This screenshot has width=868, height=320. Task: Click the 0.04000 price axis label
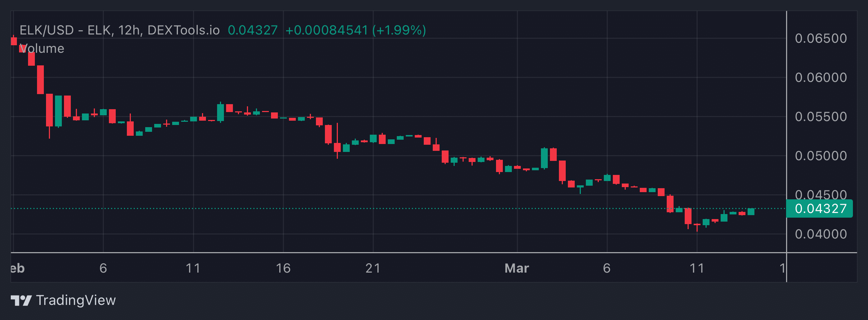821,234
